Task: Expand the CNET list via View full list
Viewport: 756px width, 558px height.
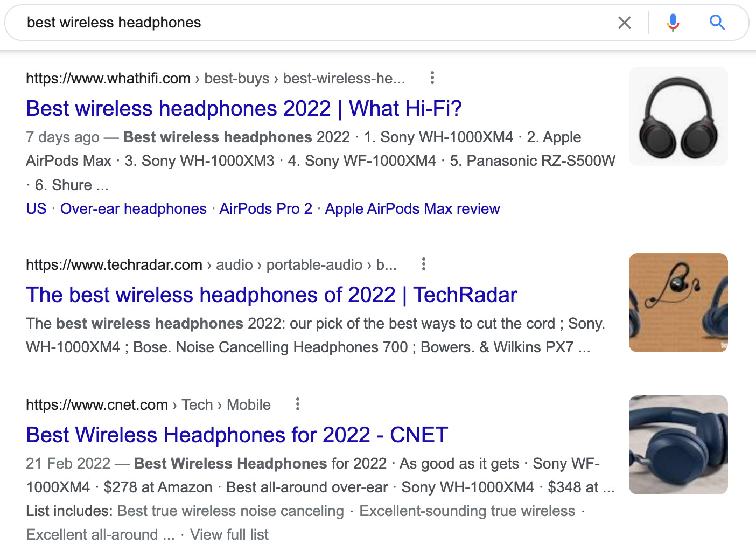Action: click(229, 534)
